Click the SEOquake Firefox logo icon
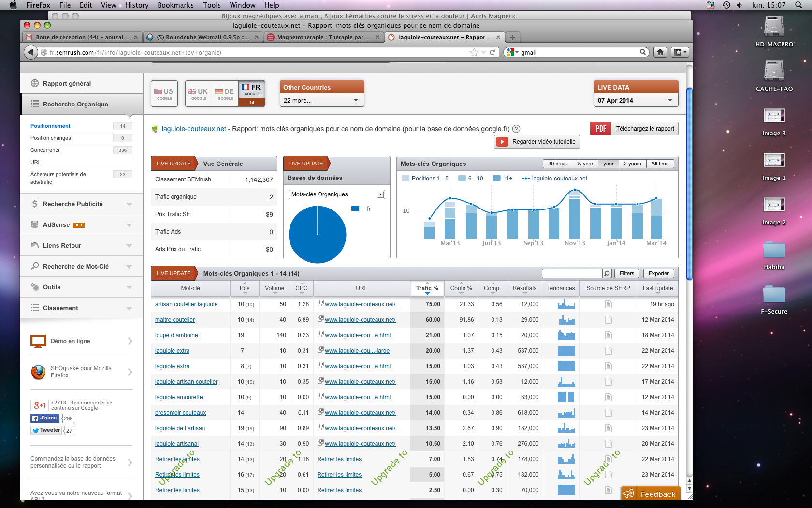 38,372
